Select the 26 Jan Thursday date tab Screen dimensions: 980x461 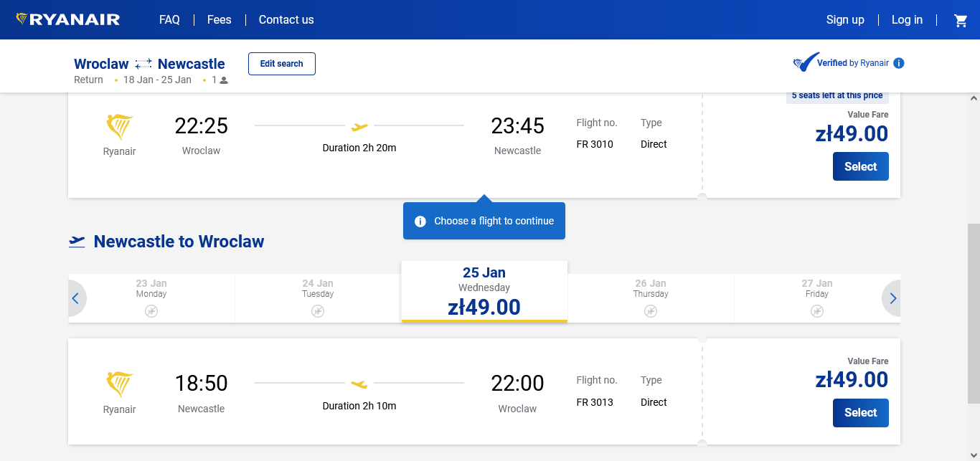pos(651,298)
